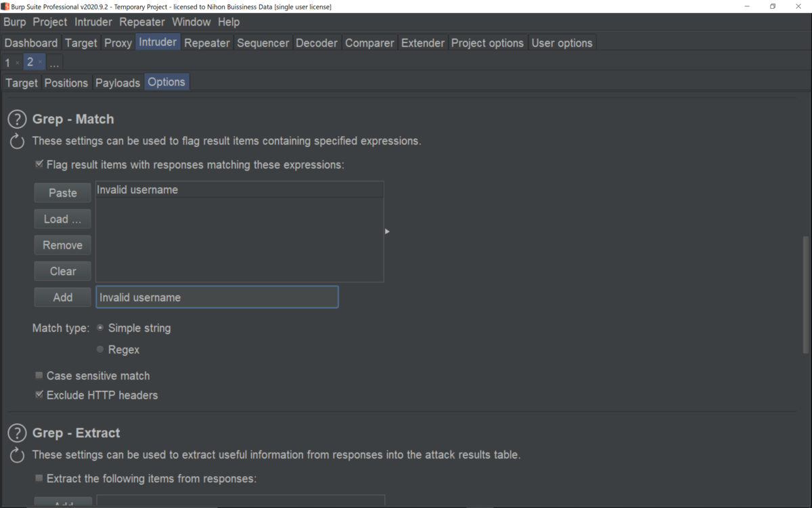The width and height of the screenshot is (812, 508).
Task: Open the Burp menu
Action: (x=15, y=22)
